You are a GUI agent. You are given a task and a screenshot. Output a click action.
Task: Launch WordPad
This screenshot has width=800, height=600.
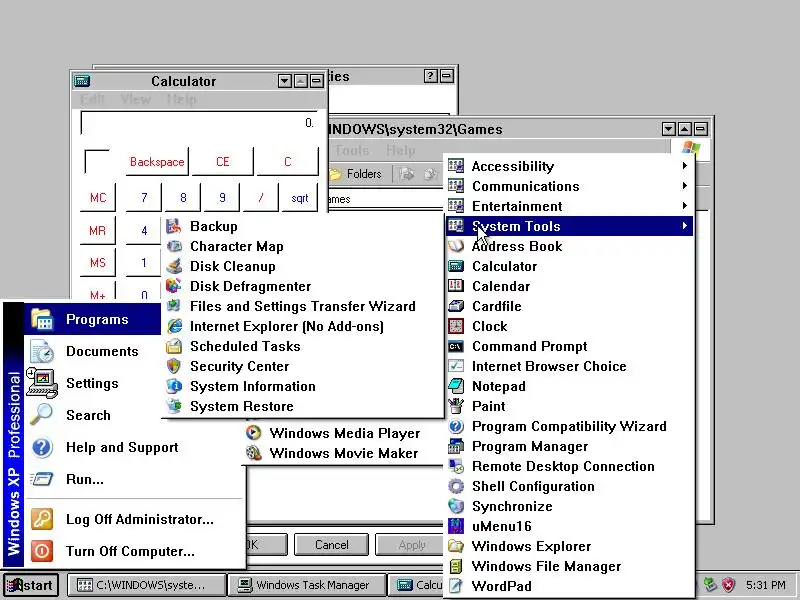569,586
